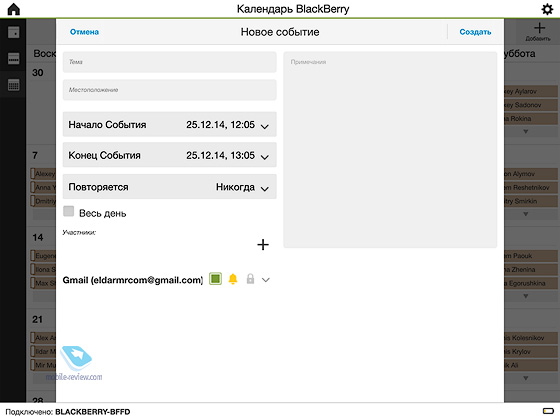Expand more events below Ali entry

(x=525, y=378)
